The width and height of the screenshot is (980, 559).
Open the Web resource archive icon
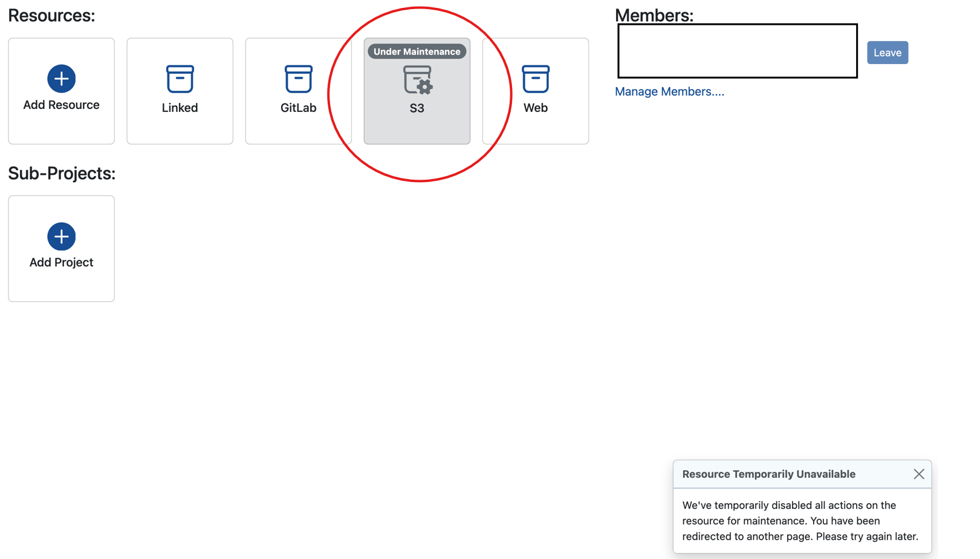535,79
